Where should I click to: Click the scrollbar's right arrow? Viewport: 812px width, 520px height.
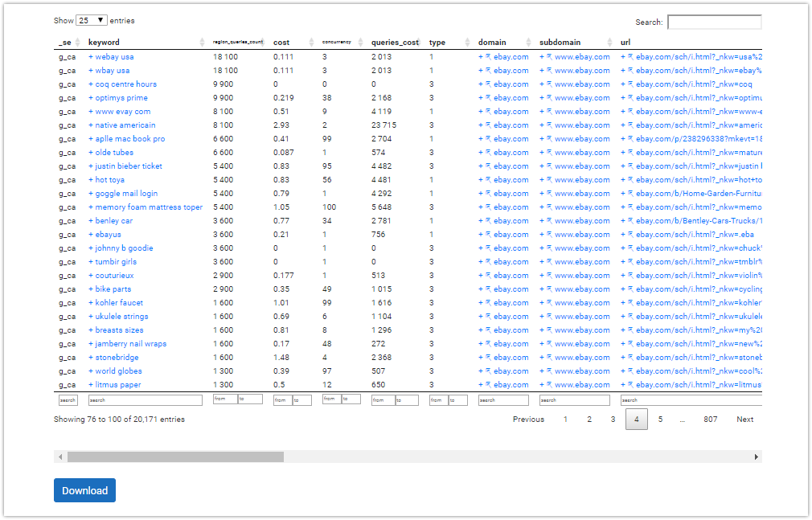click(x=756, y=457)
